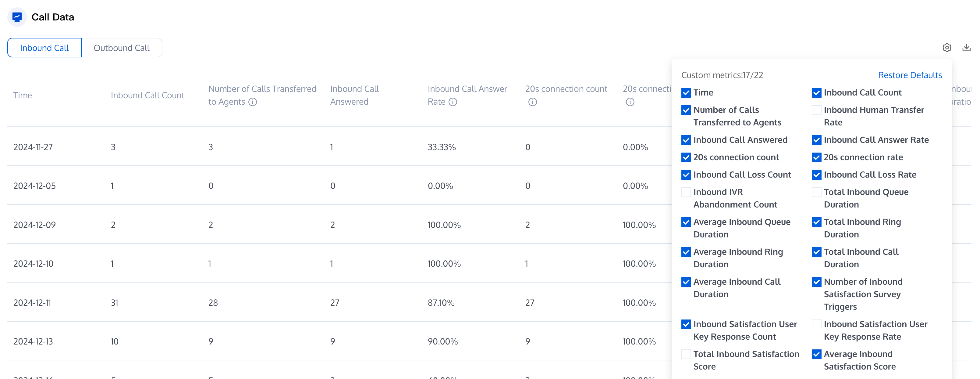Click the Inbound Call Count column header
980x379 pixels.
[147, 95]
